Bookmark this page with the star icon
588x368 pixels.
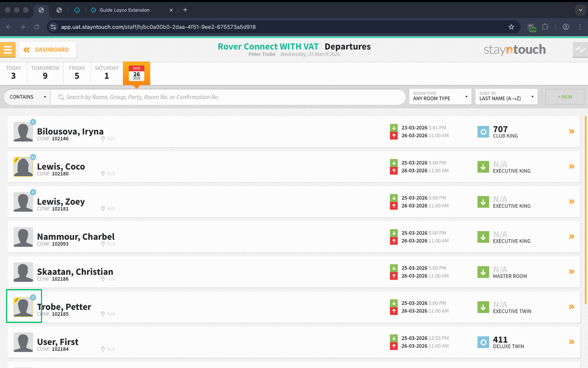[x=511, y=27]
